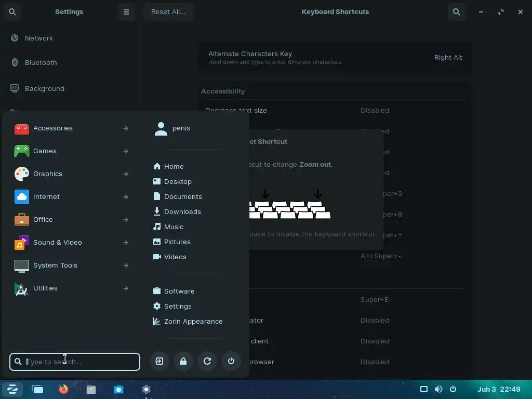Click the Alt+Super+- shortcut value

tap(381, 256)
